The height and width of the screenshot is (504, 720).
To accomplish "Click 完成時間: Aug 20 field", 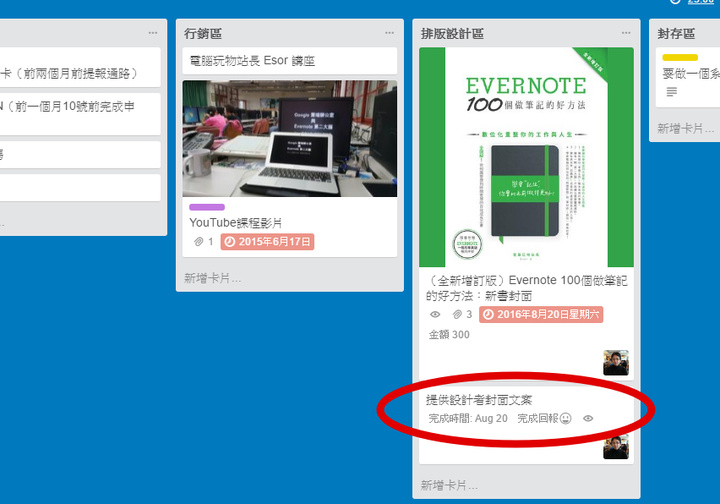I will [x=468, y=419].
